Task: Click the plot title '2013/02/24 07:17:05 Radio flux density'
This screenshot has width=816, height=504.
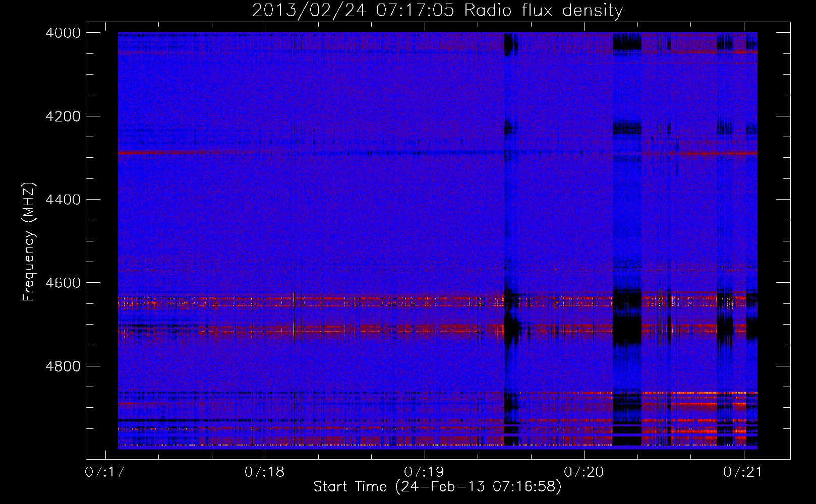Action: pos(438,10)
